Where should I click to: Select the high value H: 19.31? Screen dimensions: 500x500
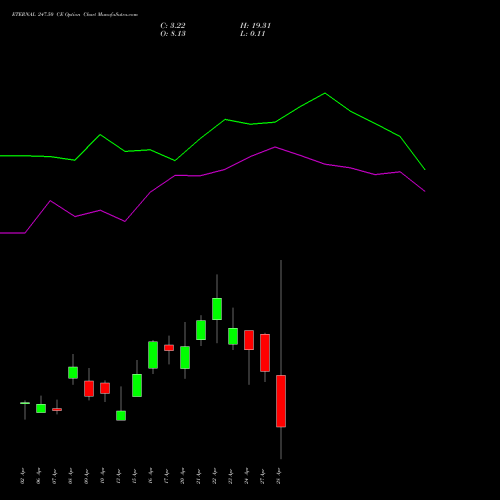pos(256,26)
